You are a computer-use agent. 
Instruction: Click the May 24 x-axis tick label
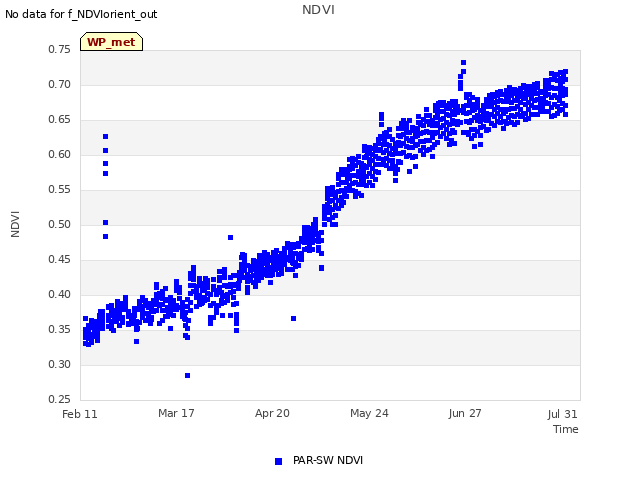pyautogui.click(x=369, y=413)
